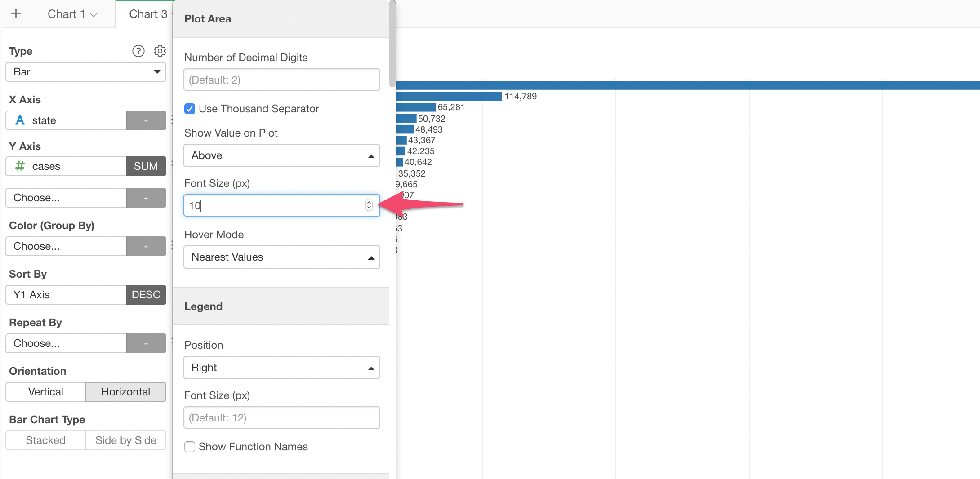Open chart settings gear icon
Screen dimensions: 980x479
pos(160,51)
